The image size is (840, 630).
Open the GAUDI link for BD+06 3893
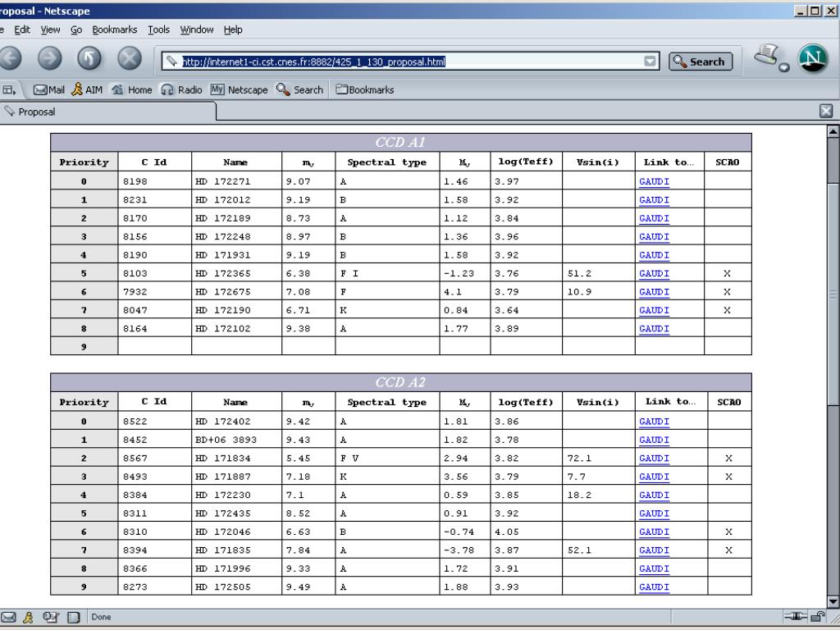click(x=654, y=440)
